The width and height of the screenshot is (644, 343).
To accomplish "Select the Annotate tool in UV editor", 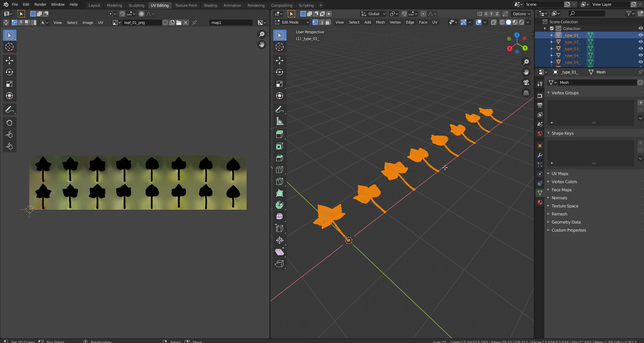I will click(10, 110).
